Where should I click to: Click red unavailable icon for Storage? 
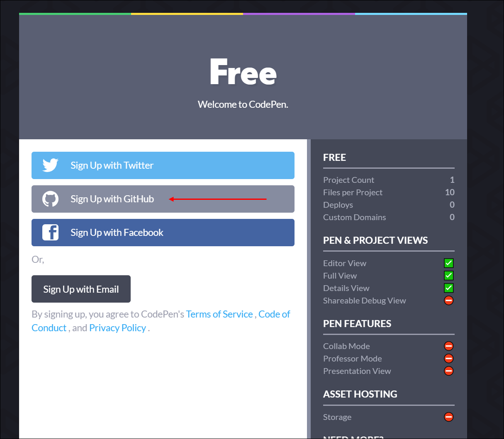pos(449,417)
